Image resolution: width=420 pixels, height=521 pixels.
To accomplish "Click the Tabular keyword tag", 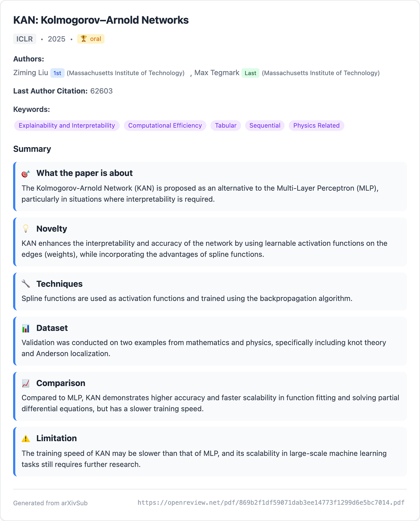I will click(226, 125).
